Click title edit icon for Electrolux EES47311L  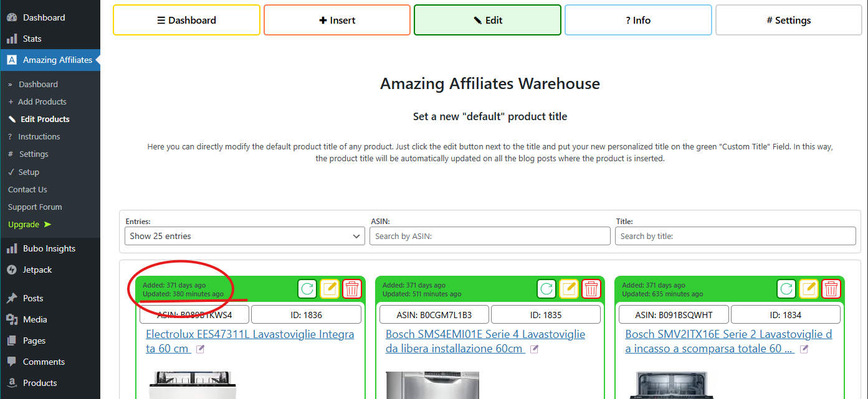(201, 349)
